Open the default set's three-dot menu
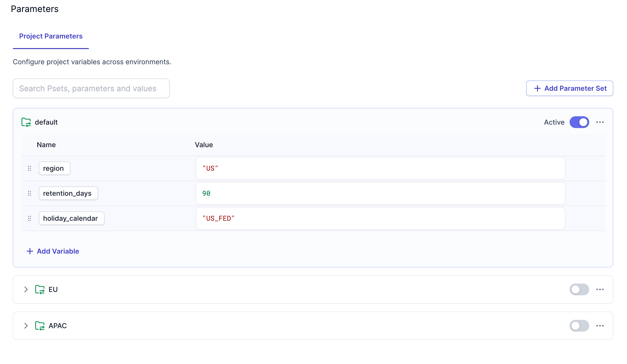 600,122
